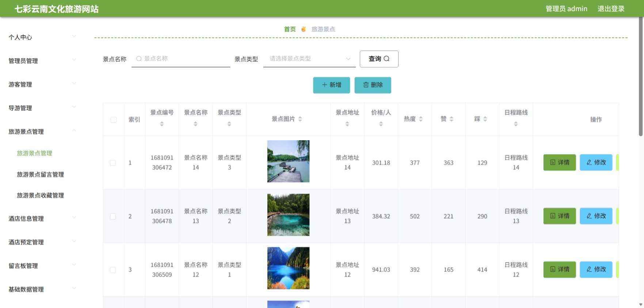Focus the 景点名称 search input field
The image size is (644, 308).
(x=181, y=59)
